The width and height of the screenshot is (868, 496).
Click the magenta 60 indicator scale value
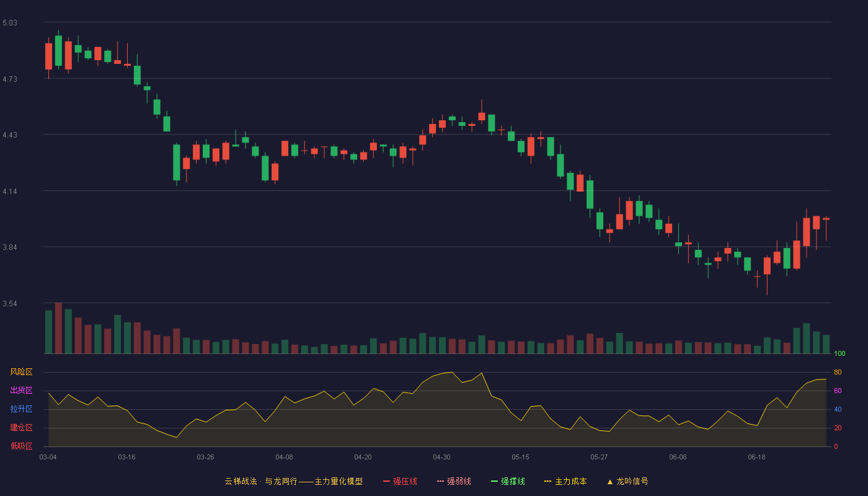click(838, 391)
